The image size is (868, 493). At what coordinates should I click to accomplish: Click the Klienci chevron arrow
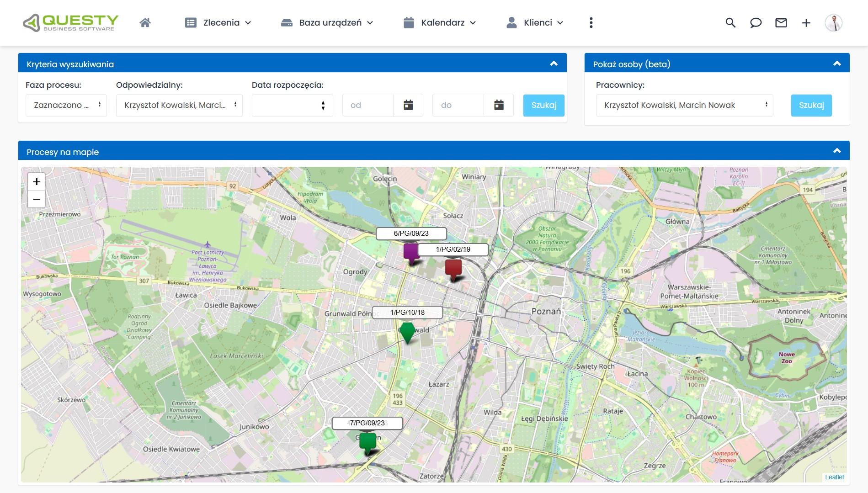pyautogui.click(x=560, y=22)
